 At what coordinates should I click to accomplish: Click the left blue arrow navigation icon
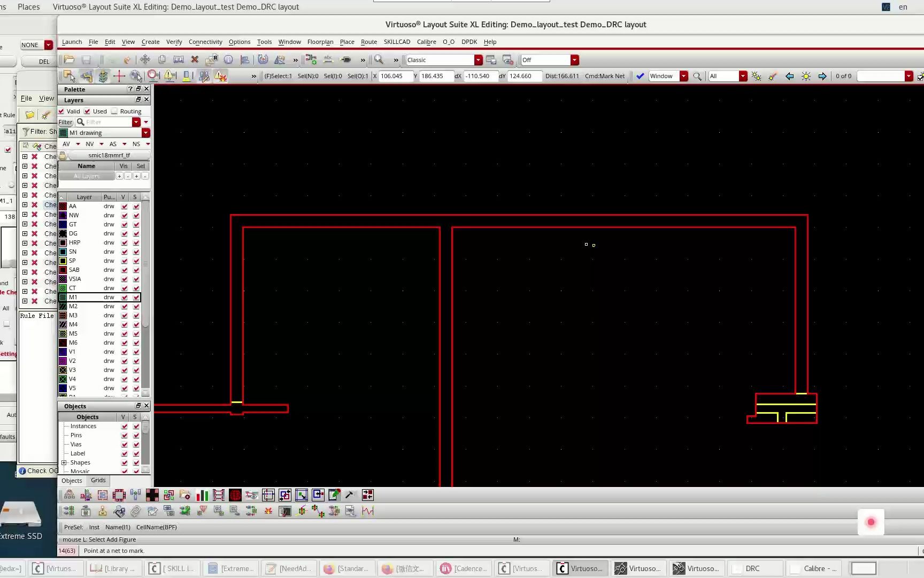point(789,76)
